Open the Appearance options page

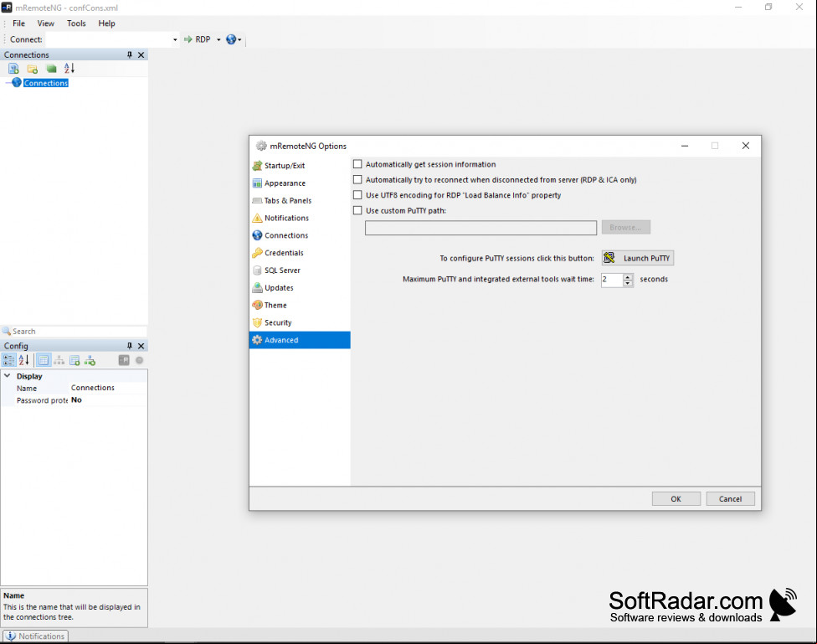(285, 183)
